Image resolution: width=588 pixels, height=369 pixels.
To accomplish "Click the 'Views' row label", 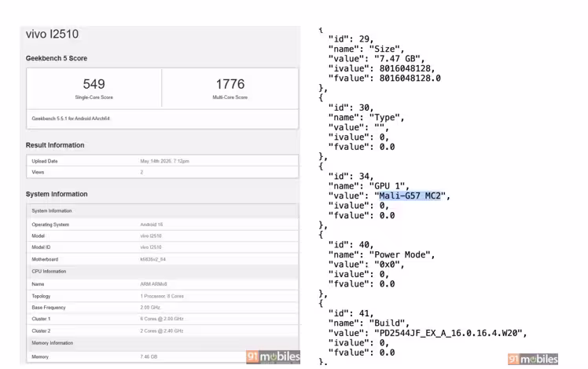I will [38, 172].
